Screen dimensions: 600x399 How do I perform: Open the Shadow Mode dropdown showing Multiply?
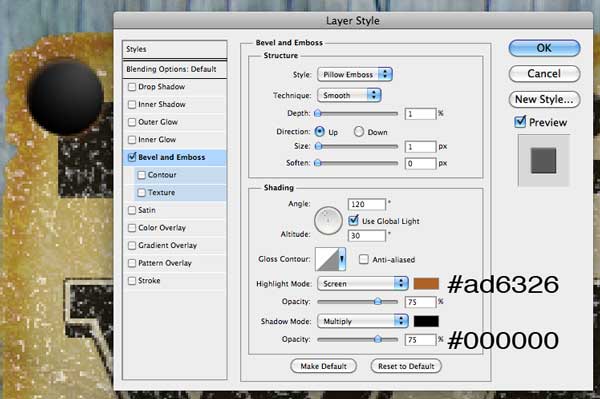tap(362, 321)
